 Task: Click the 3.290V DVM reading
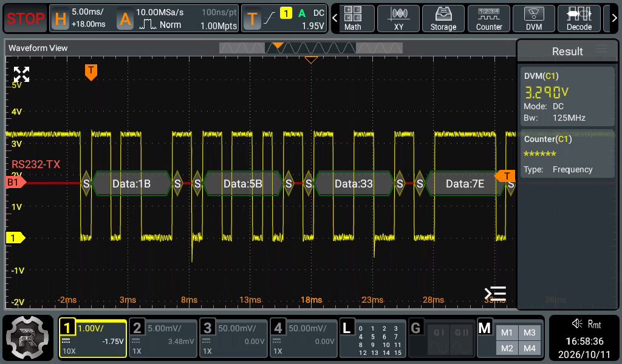(547, 92)
